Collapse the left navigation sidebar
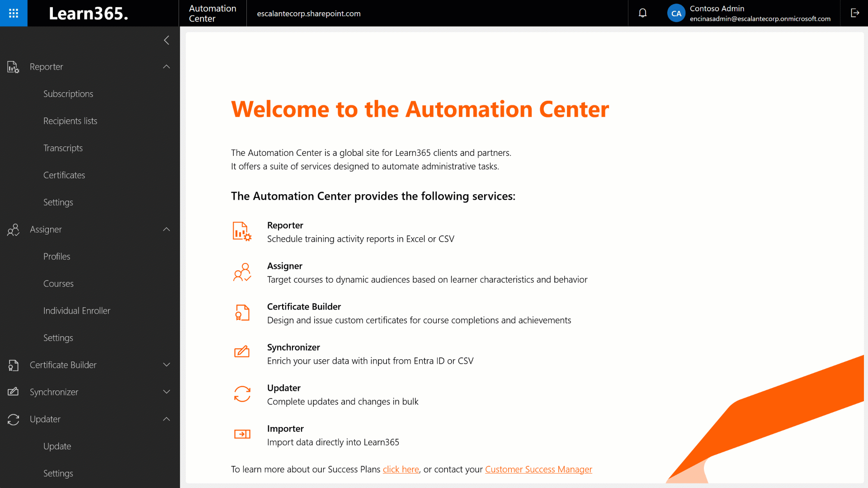 (166, 40)
